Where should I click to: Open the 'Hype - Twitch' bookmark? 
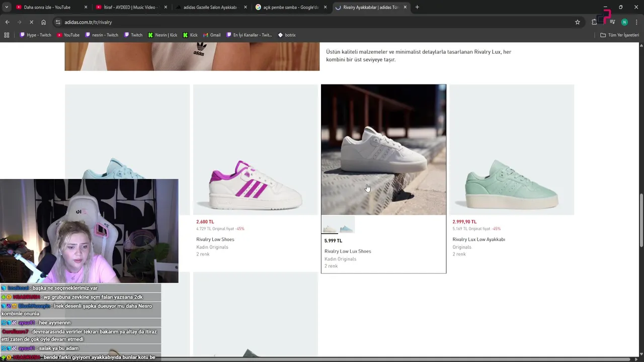35,35
